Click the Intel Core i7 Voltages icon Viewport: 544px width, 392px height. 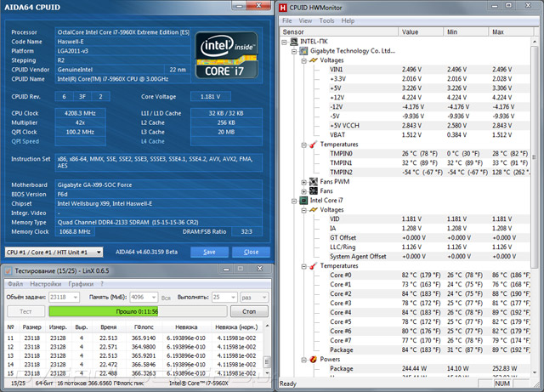[x=314, y=210]
